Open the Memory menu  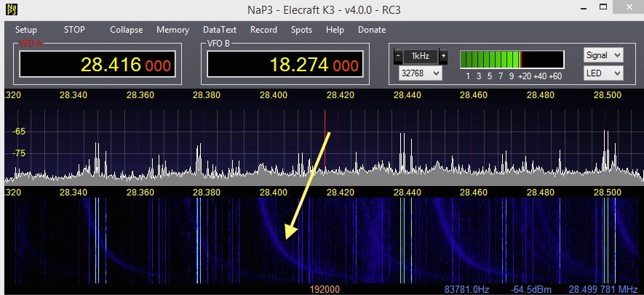[x=172, y=30]
